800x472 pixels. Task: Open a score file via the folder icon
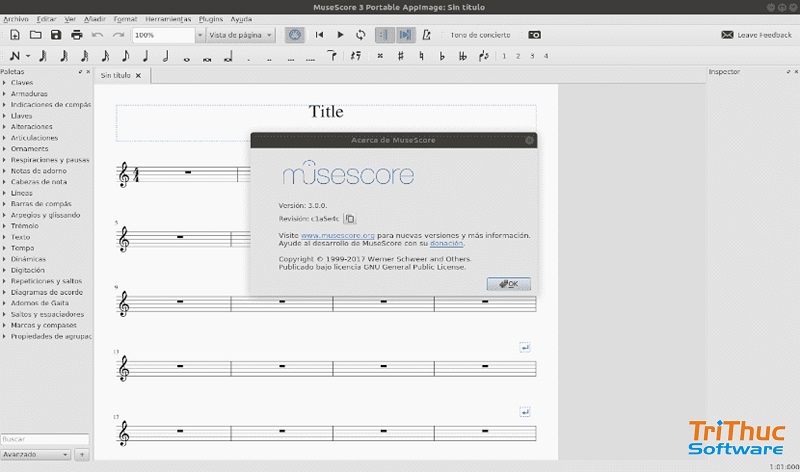tap(35, 35)
